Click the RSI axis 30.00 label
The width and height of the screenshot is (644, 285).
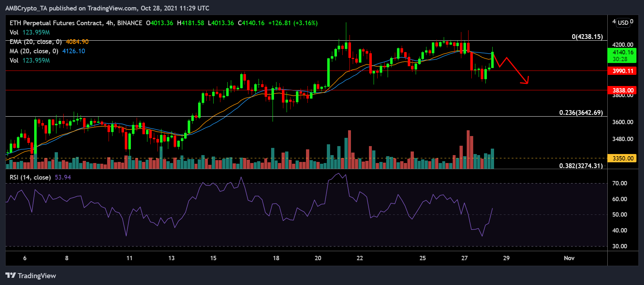pos(620,246)
